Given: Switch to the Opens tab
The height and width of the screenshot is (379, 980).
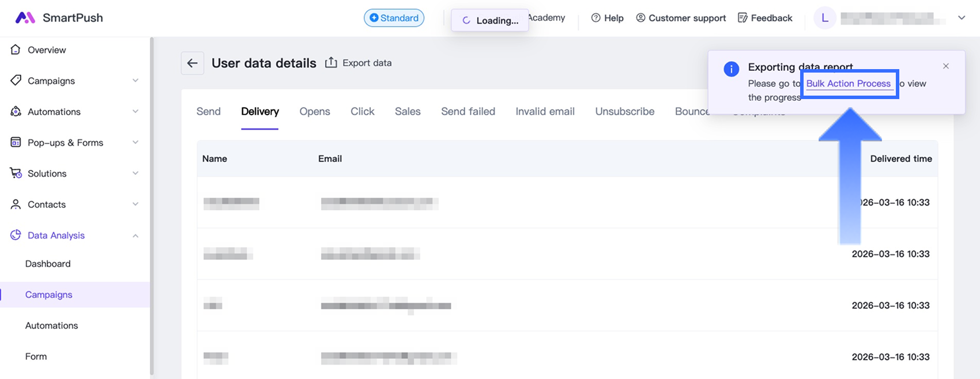Looking at the screenshot, I should 315,112.
